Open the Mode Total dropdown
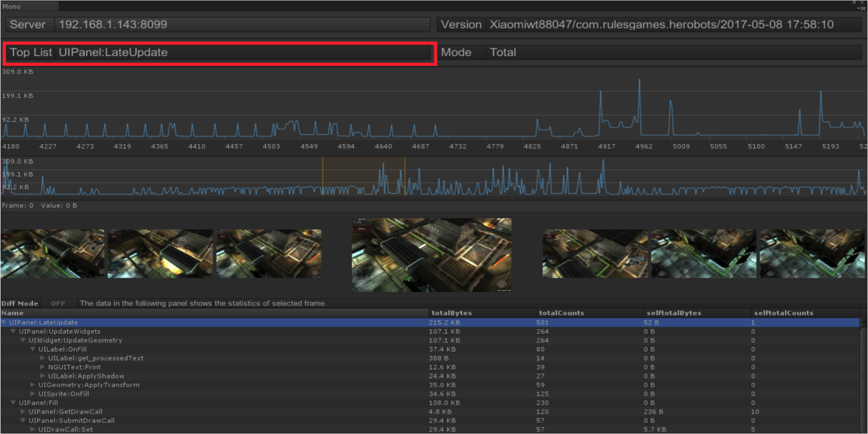 pos(673,53)
